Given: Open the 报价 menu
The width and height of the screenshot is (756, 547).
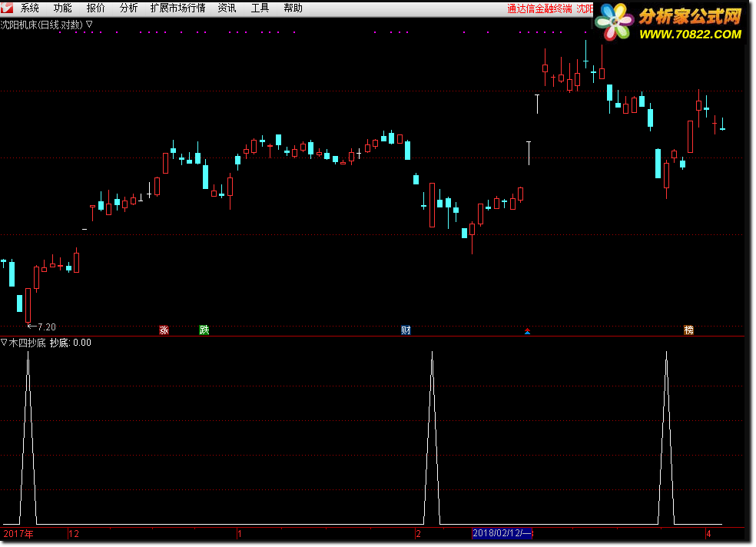Looking at the screenshot, I should [95, 8].
